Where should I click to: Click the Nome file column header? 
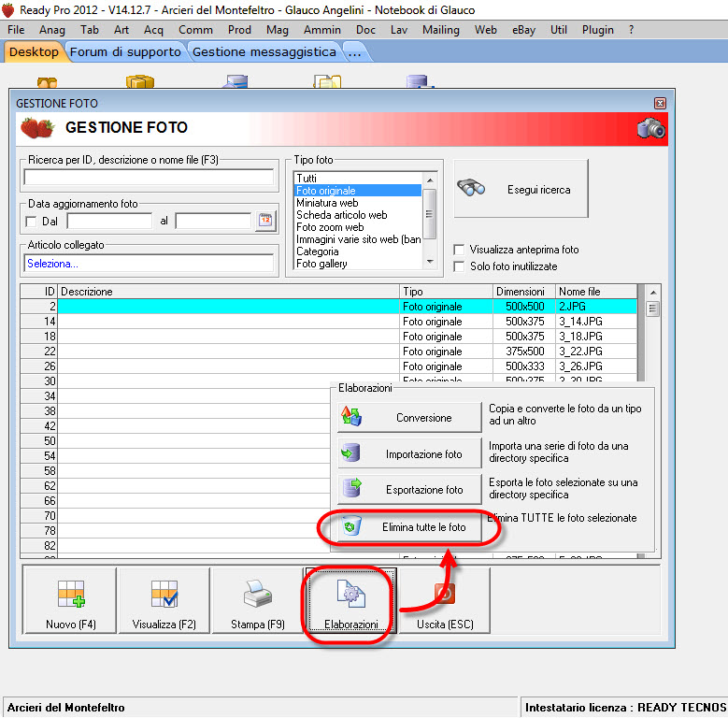(596, 291)
